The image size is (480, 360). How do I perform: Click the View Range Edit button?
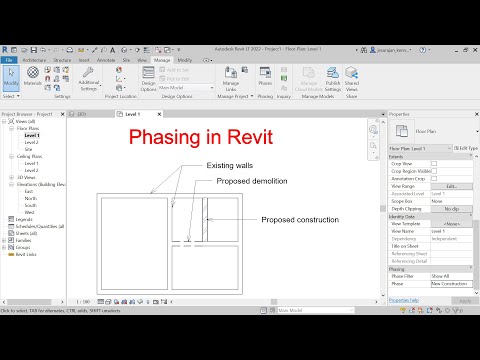click(452, 186)
